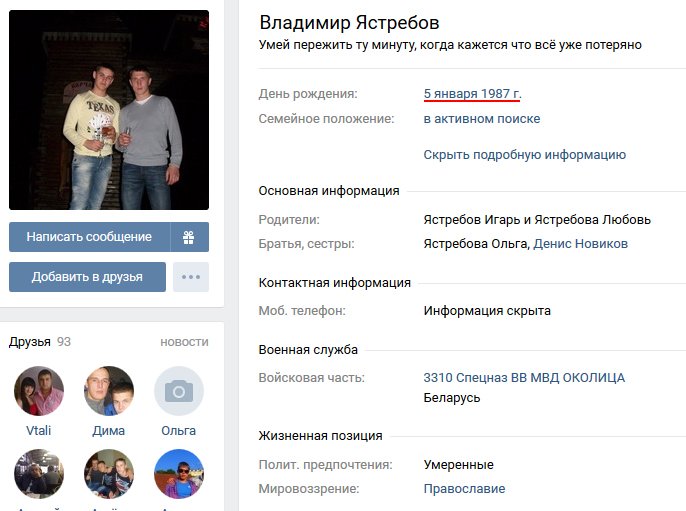Click the в активном поиске status link
The image size is (686, 511).
tap(482, 119)
